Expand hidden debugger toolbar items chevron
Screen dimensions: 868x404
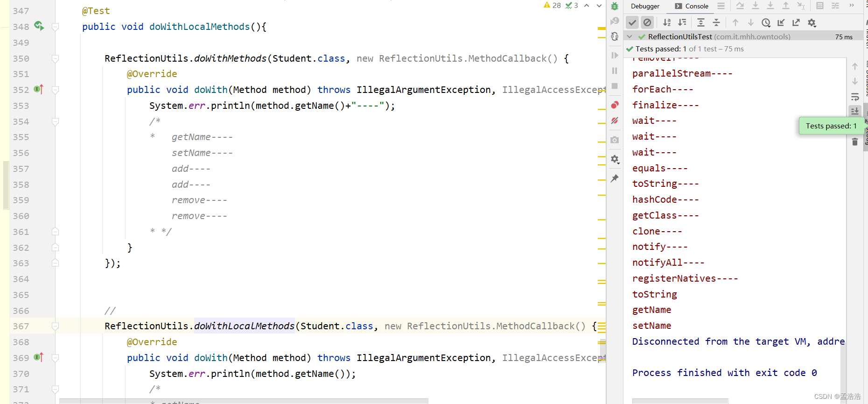852,6
